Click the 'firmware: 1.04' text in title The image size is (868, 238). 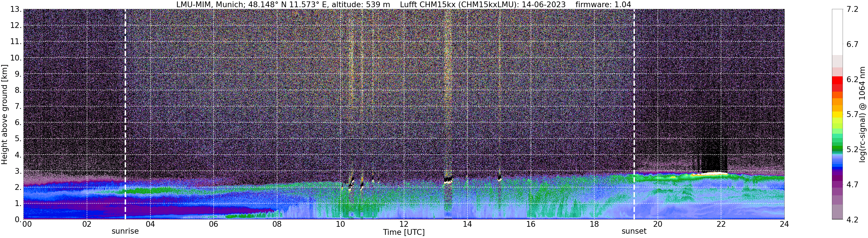click(x=603, y=4)
